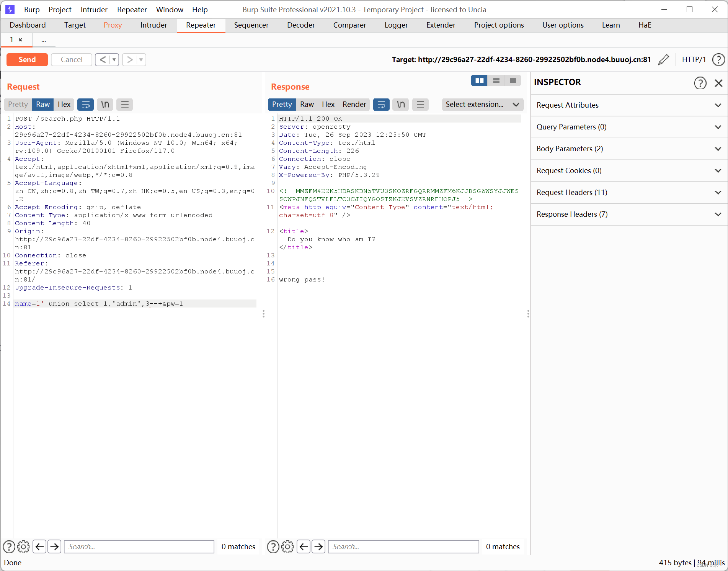
Task: Click the Cancel button
Action: click(x=72, y=59)
